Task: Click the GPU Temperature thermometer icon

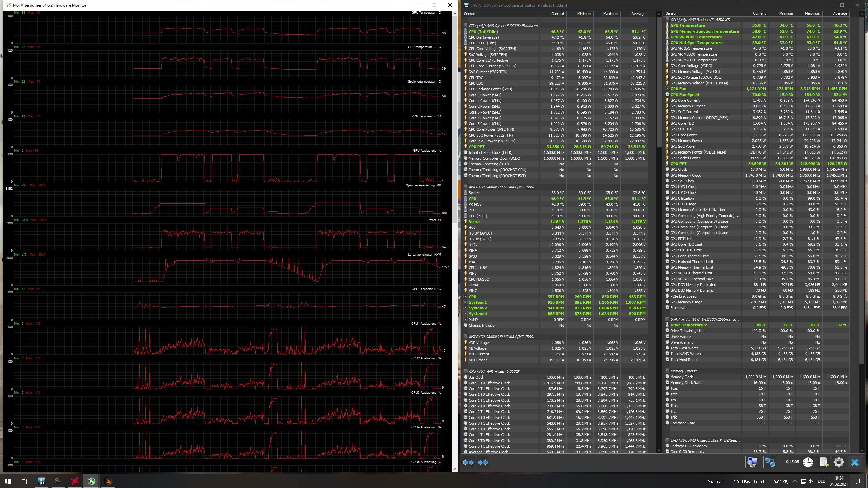Action: [x=667, y=25]
